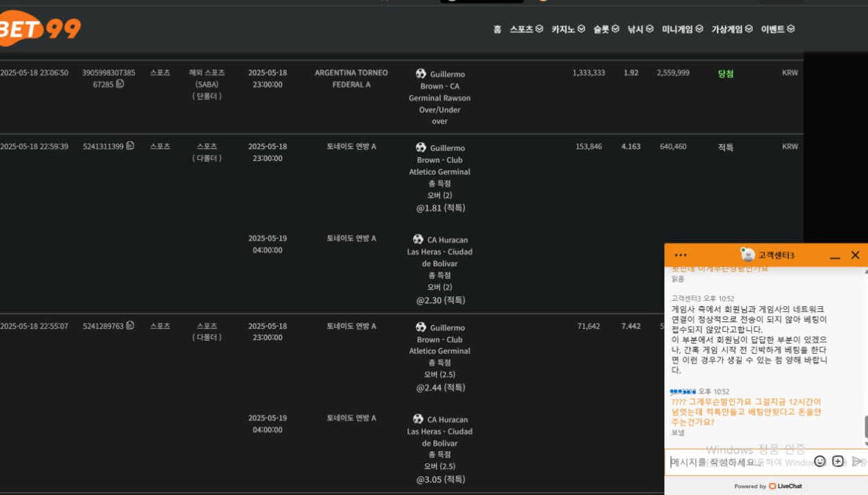Click the LiveChat powered-by link

coord(785,486)
